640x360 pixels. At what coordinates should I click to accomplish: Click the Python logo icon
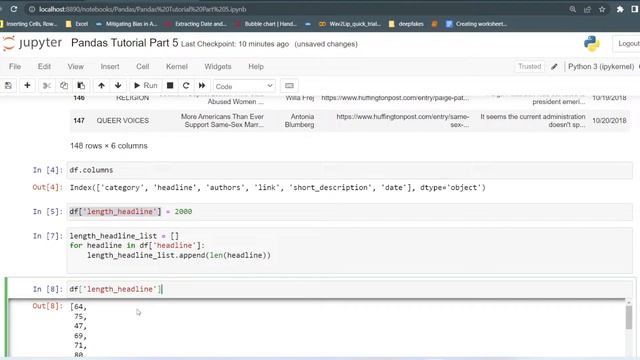click(591, 43)
